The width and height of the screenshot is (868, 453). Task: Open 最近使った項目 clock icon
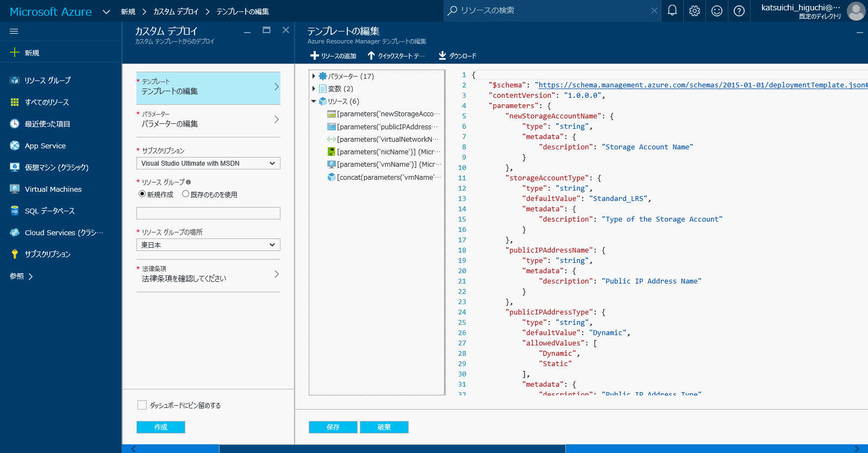click(x=15, y=124)
